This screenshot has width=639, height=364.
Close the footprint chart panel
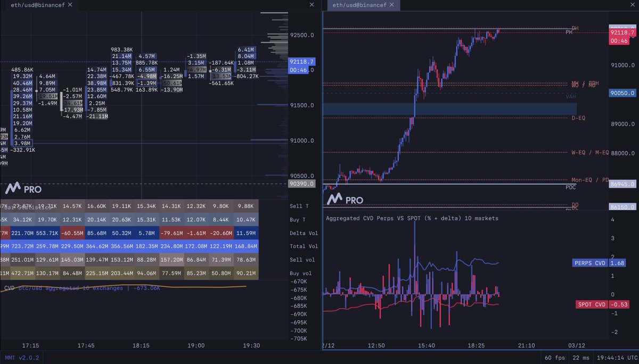point(312,5)
